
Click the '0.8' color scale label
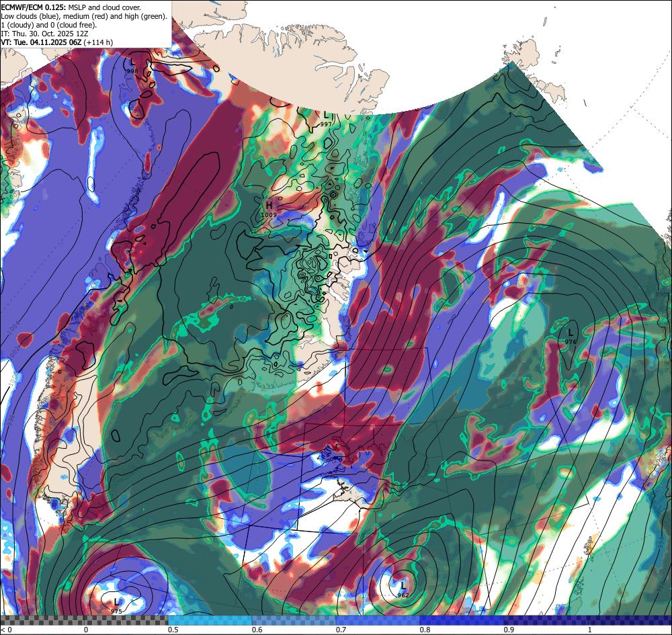pyautogui.click(x=425, y=630)
